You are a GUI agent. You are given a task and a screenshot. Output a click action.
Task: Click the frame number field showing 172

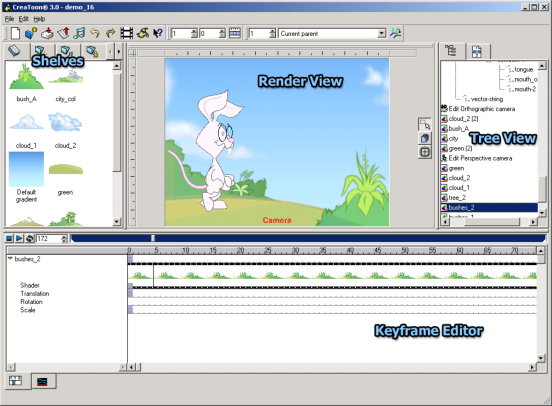[x=48, y=238]
